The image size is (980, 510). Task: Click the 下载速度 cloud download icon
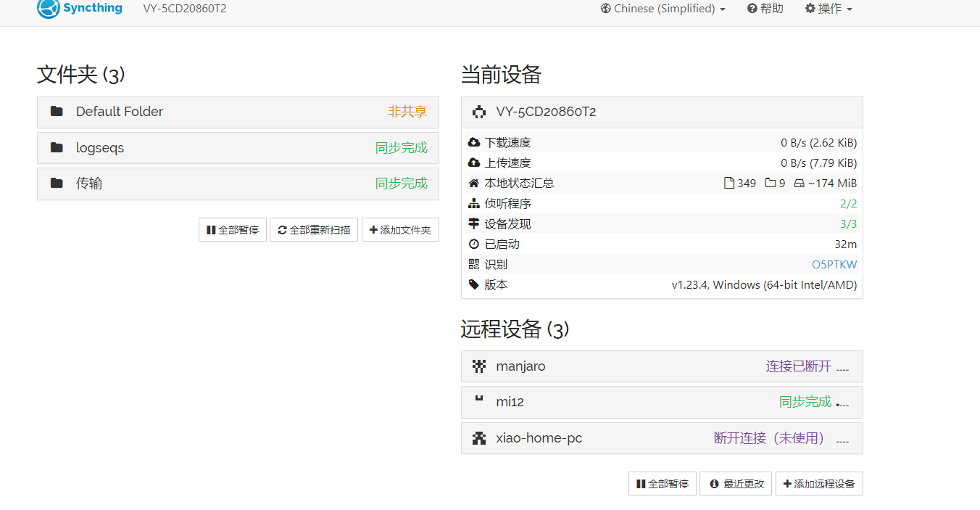click(474, 142)
